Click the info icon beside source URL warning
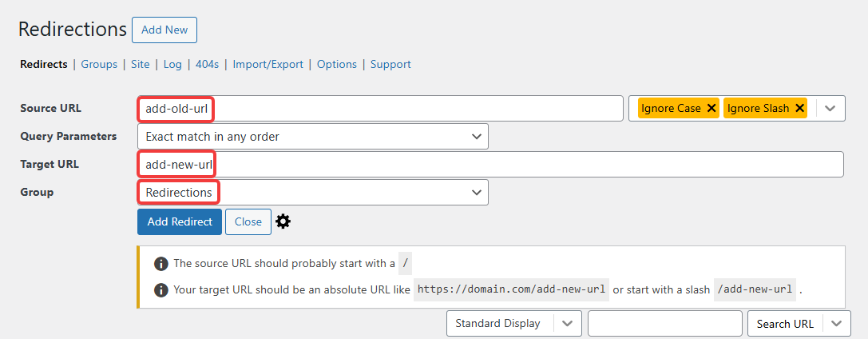The width and height of the screenshot is (868, 339). (x=161, y=264)
